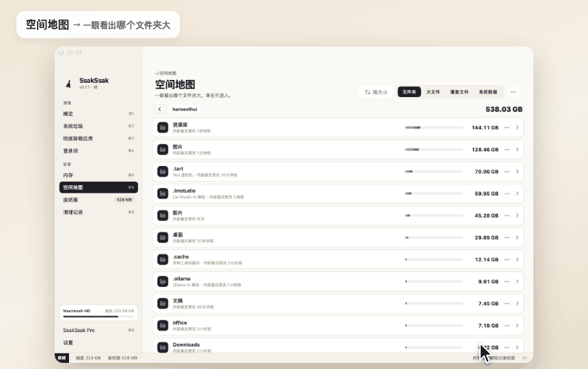Click the 按大小 sort button
The height and width of the screenshot is (369, 588).
(x=376, y=92)
